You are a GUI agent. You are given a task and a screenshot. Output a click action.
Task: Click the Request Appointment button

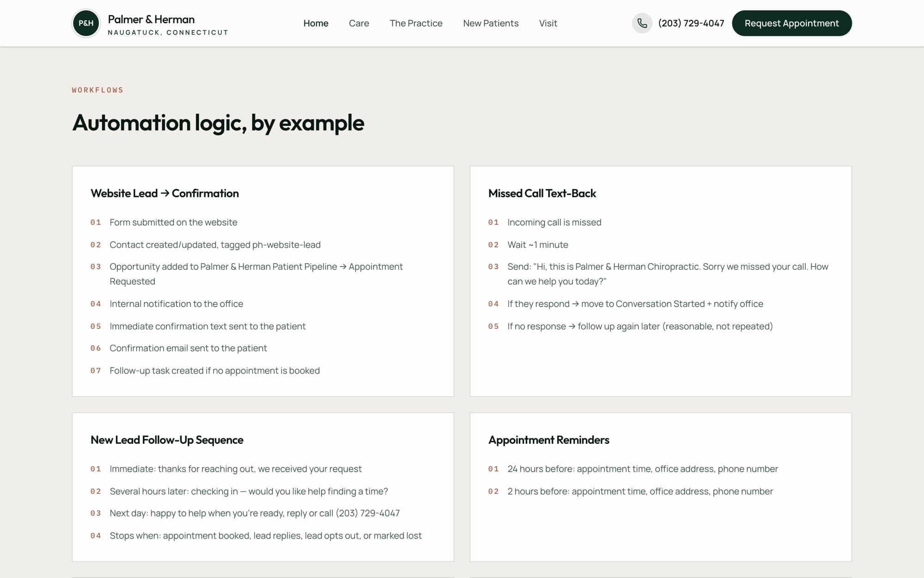pos(792,23)
